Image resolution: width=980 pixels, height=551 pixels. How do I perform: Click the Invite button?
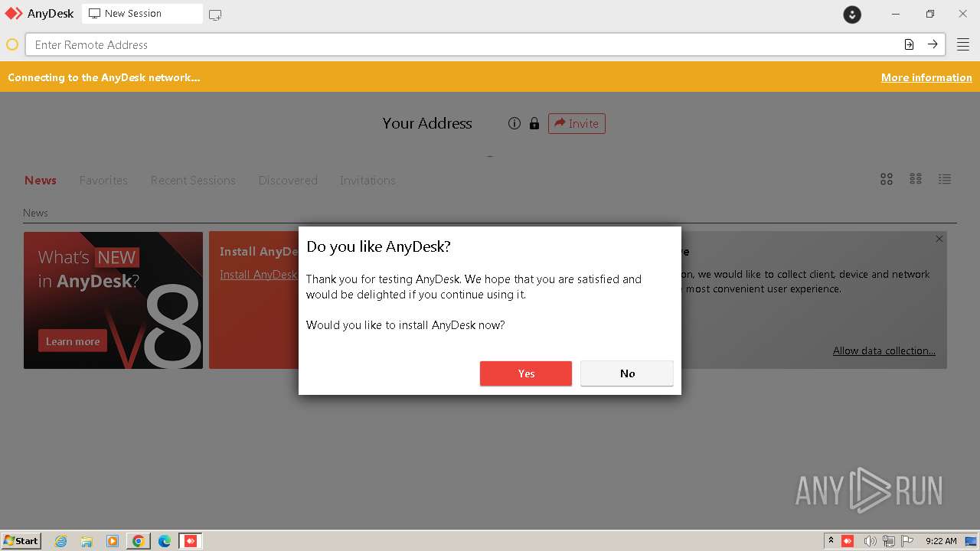(577, 123)
